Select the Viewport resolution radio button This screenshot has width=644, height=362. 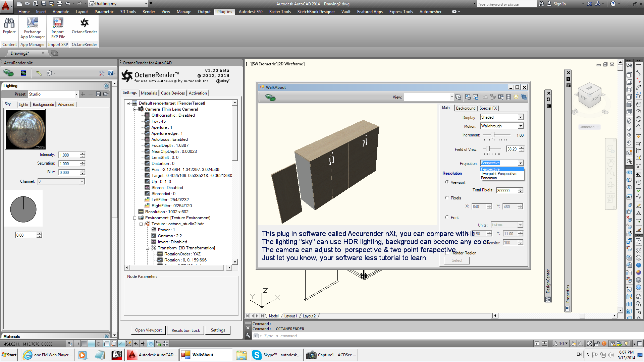[x=447, y=182]
